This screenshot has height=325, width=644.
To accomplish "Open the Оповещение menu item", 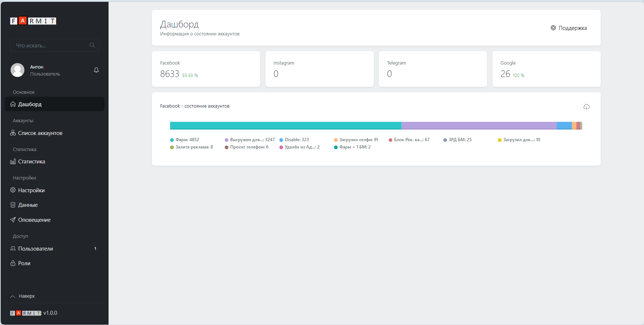I will 55,220.
